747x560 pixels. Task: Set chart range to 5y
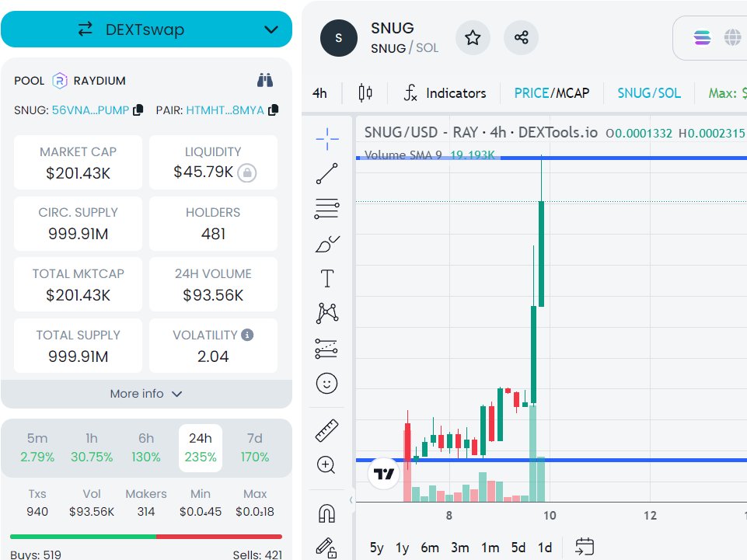(376, 548)
